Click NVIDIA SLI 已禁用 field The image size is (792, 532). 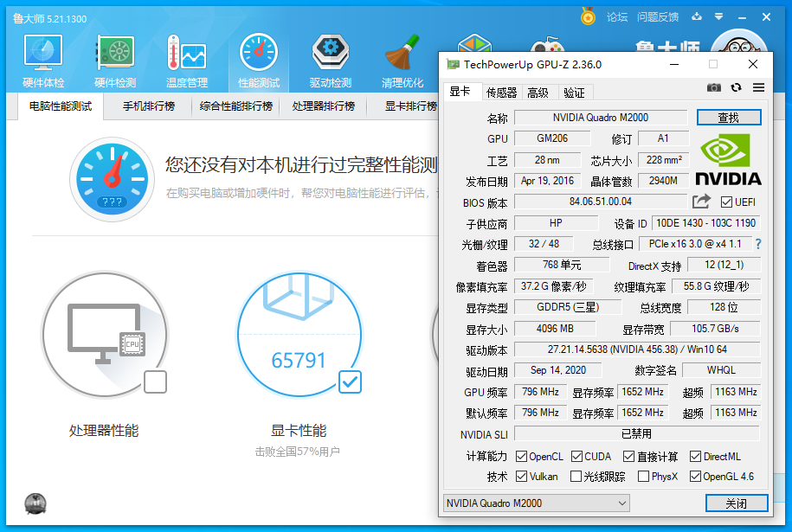click(636, 433)
